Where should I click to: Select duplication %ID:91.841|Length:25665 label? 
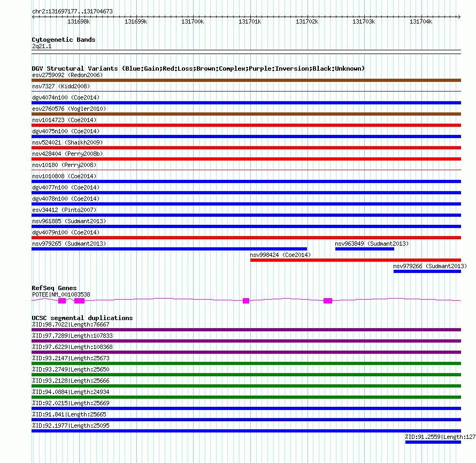69,414
